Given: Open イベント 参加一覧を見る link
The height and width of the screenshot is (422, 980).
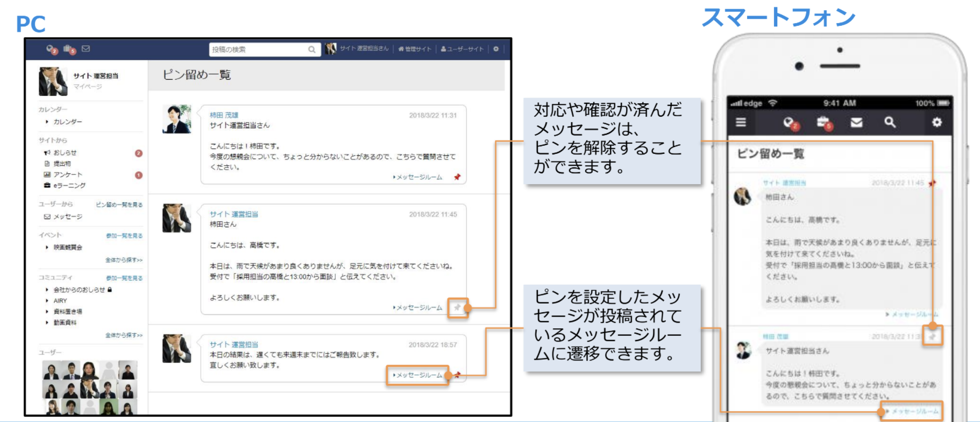Looking at the screenshot, I should point(124,236).
